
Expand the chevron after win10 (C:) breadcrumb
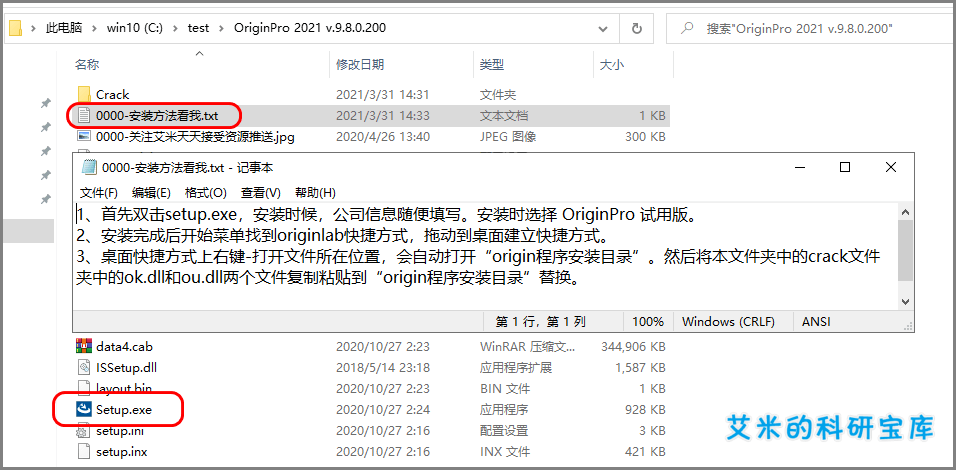coord(176,29)
